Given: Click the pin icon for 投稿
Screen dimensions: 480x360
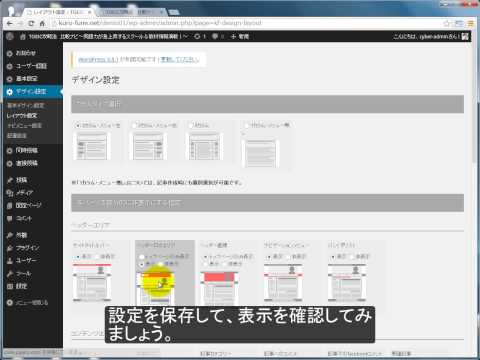Looking at the screenshot, I should (10, 180).
